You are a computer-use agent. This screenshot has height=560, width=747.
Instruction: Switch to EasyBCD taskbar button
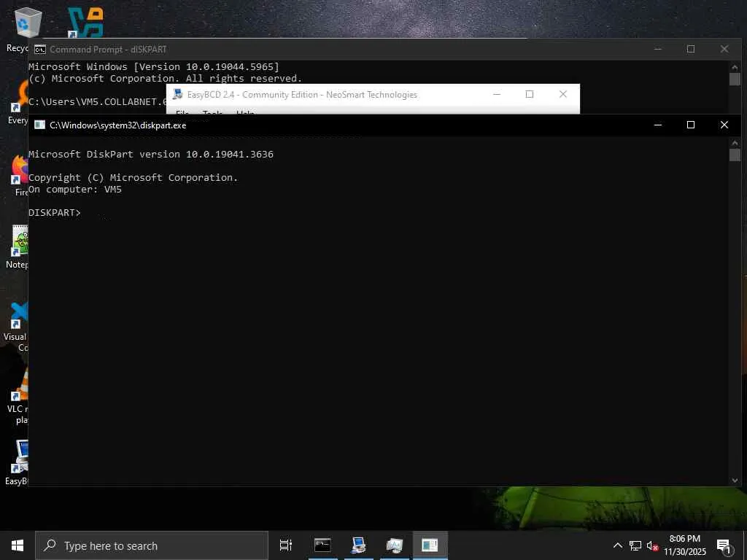pyautogui.click(x=359, y=545)
